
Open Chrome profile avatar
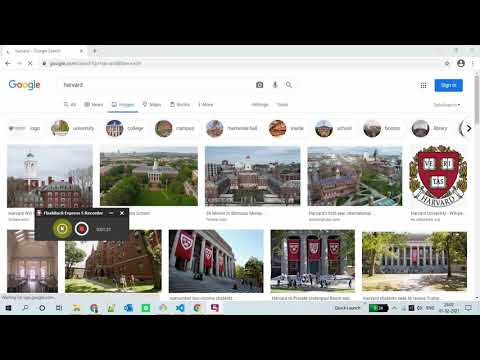461,63
